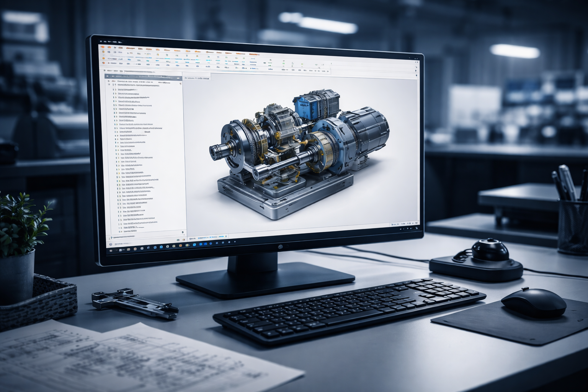Click the orange icon at the ribbon's far left
This screenshot has width=588, height=392.
103,47
